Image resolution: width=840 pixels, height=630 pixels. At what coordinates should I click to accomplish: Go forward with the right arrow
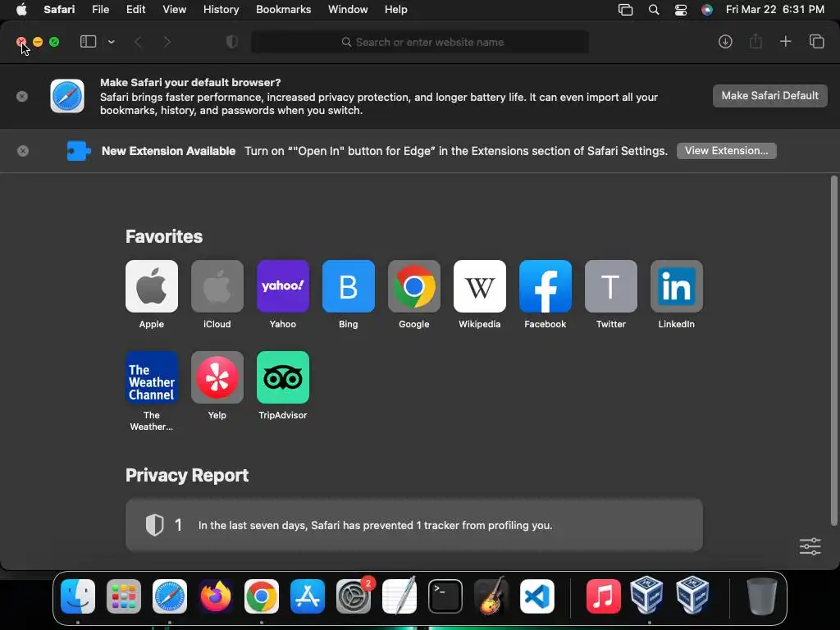pos(167,42)
